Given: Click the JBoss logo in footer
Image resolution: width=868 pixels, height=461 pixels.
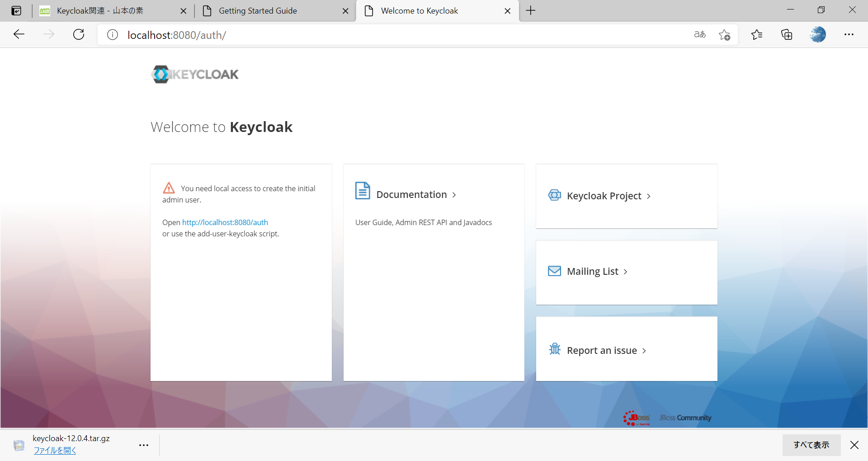Looking at the screenshot, I should point(637,418).
